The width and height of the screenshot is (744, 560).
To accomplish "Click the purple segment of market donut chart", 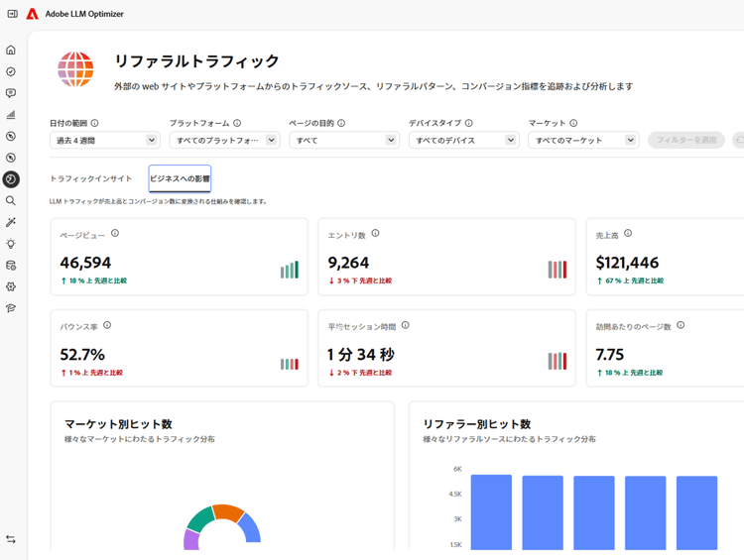I will [191, 539].
